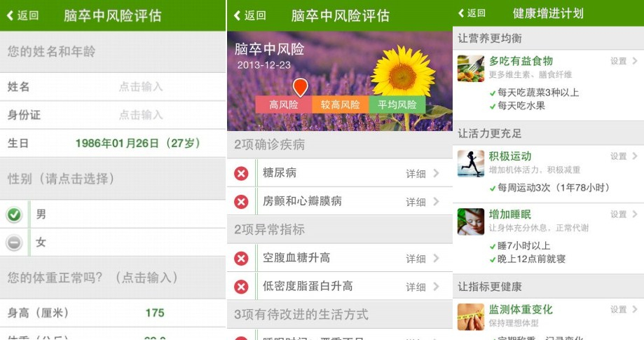
Task: Open the 多吃有益食物 food thumbnail
Action: (x=471, y=68)
